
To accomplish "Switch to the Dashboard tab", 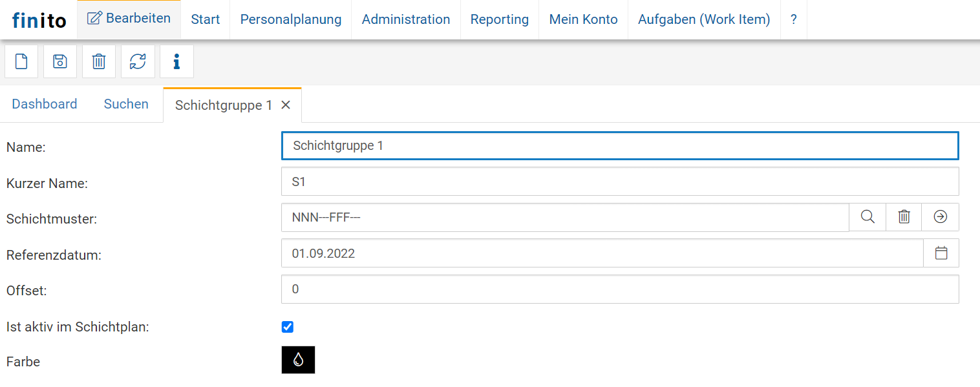I will click(45, 104).
